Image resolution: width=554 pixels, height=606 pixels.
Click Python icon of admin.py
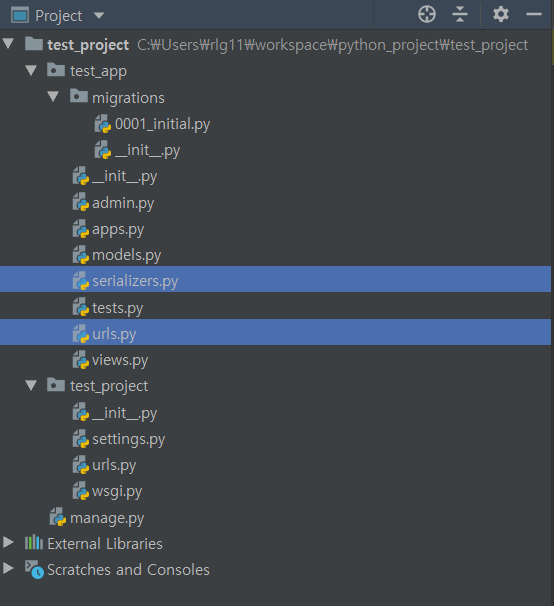coord(81,203)
